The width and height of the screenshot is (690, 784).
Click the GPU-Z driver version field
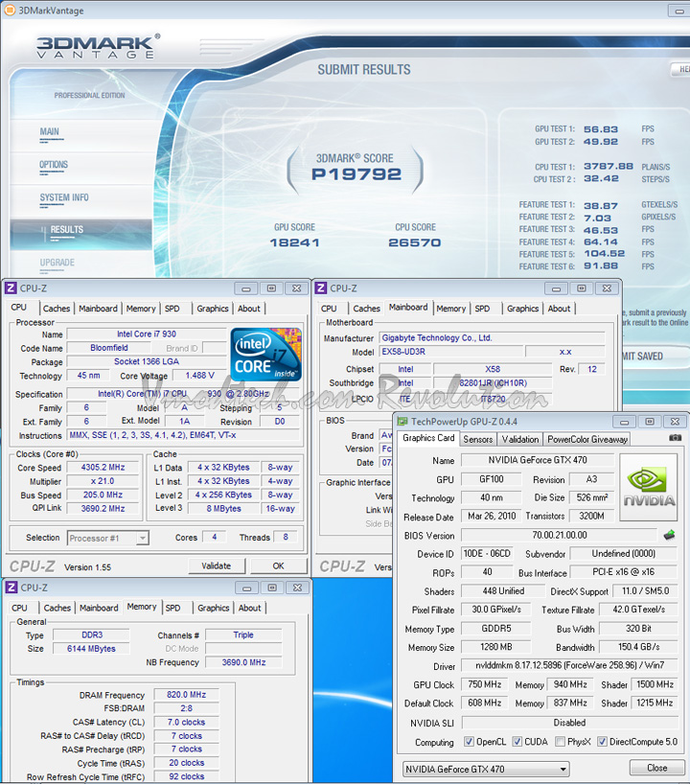tap(569, 665)
